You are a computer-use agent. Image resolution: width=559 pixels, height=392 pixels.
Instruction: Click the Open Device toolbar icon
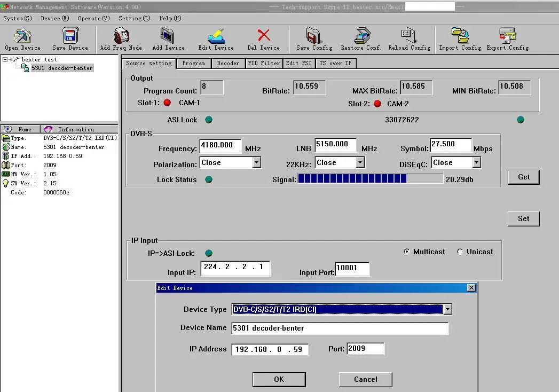22,36
